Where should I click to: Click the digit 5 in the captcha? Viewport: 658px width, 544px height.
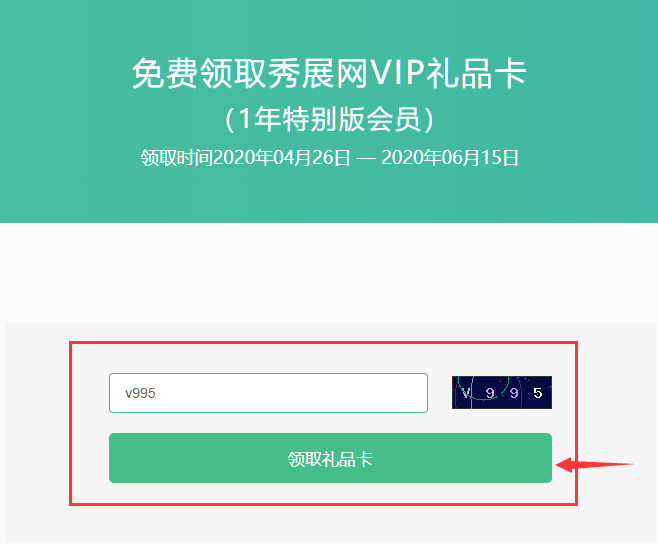(x=538, y=393)
